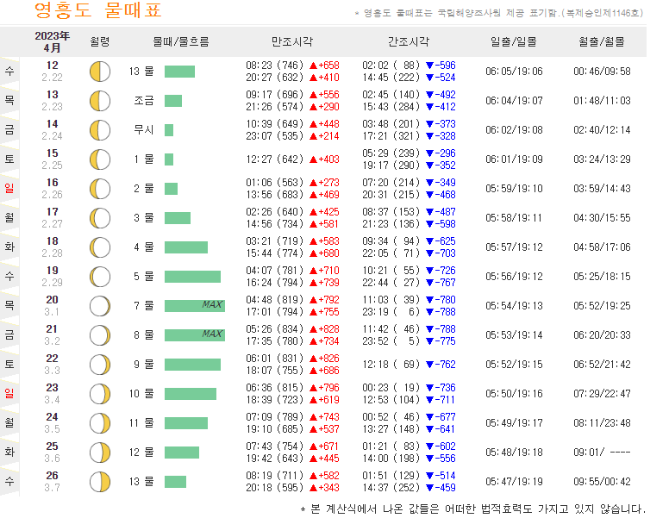The image size is (650, 518).
Task: Click the moon phase icon for April 18
Action: 100,247
